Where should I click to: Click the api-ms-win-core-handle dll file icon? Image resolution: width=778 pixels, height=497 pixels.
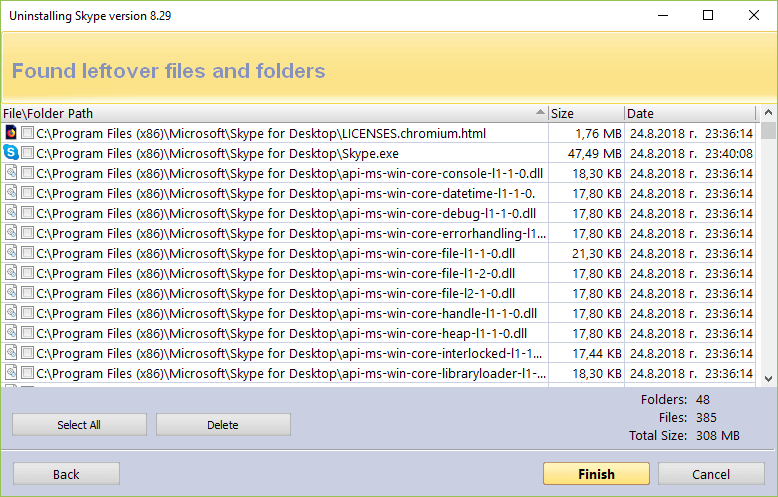tap(11, 313)
